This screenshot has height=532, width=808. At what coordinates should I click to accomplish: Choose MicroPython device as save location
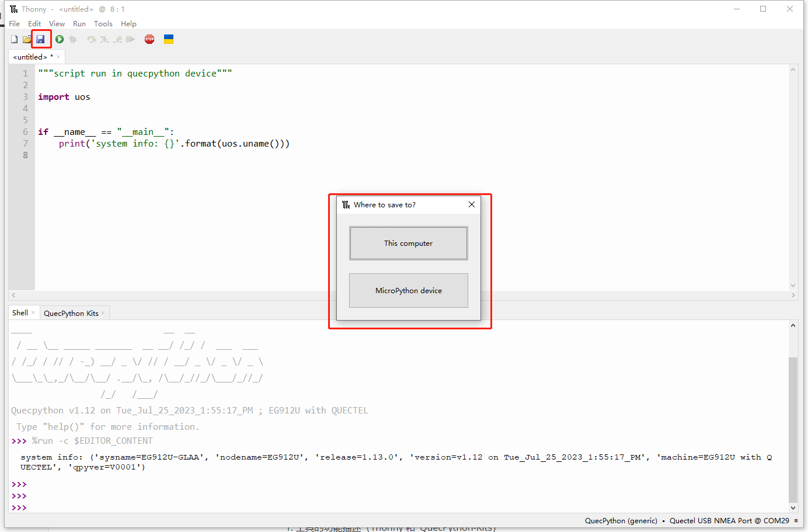409,290
